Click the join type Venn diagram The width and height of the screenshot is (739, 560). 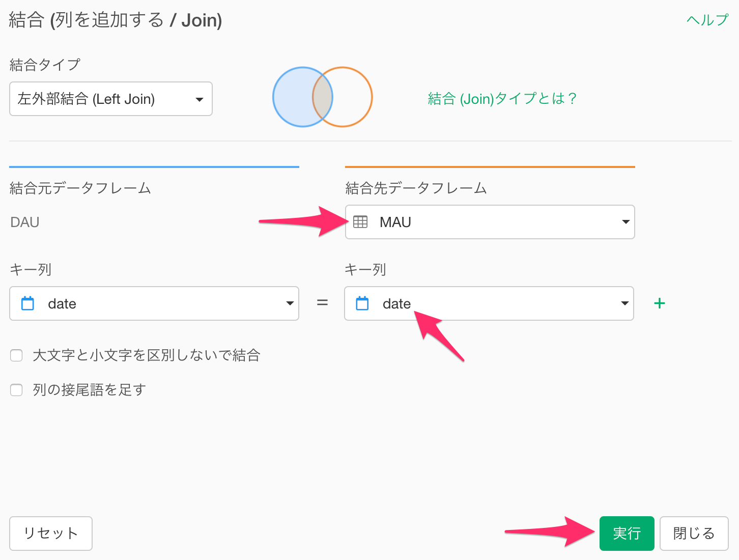click(x=323, y=97)
